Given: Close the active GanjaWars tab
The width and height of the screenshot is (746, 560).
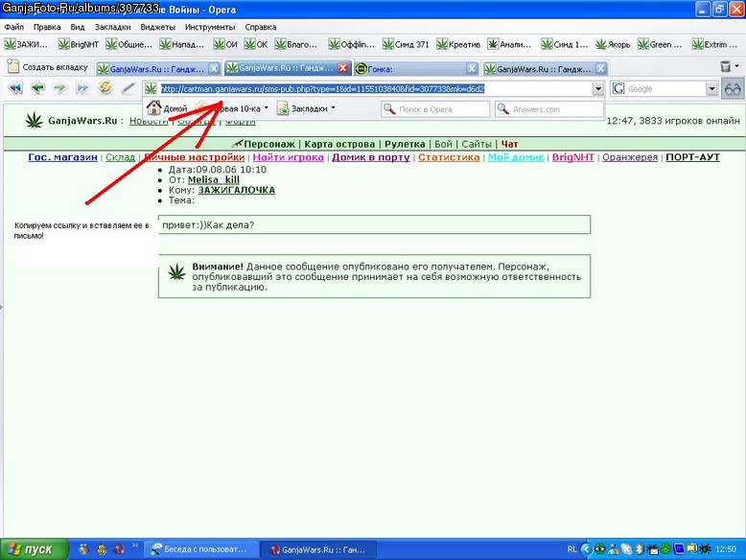Looking at the screenshot, I should (343, 68).
